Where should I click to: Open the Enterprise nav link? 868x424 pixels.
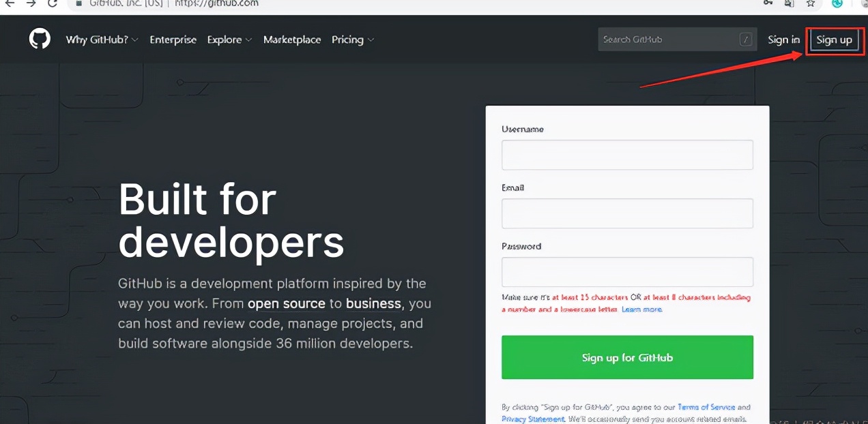coord(173,40)
